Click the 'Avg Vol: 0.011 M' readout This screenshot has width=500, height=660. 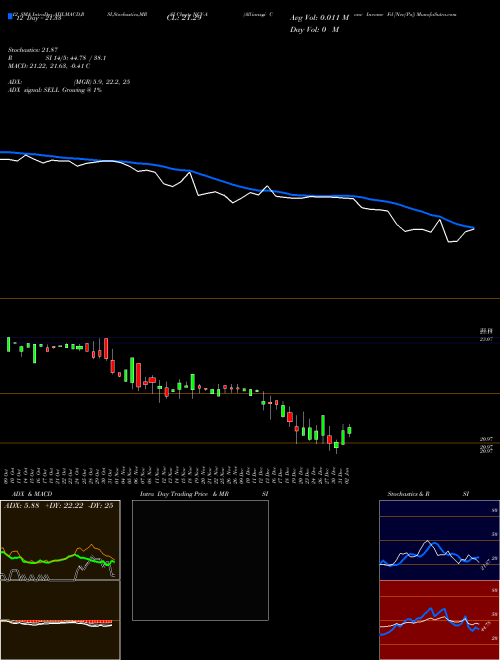pyautogui.click(x=319, y=18)
